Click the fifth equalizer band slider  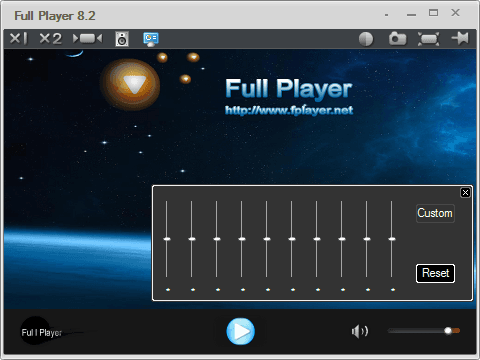[267, 239]
